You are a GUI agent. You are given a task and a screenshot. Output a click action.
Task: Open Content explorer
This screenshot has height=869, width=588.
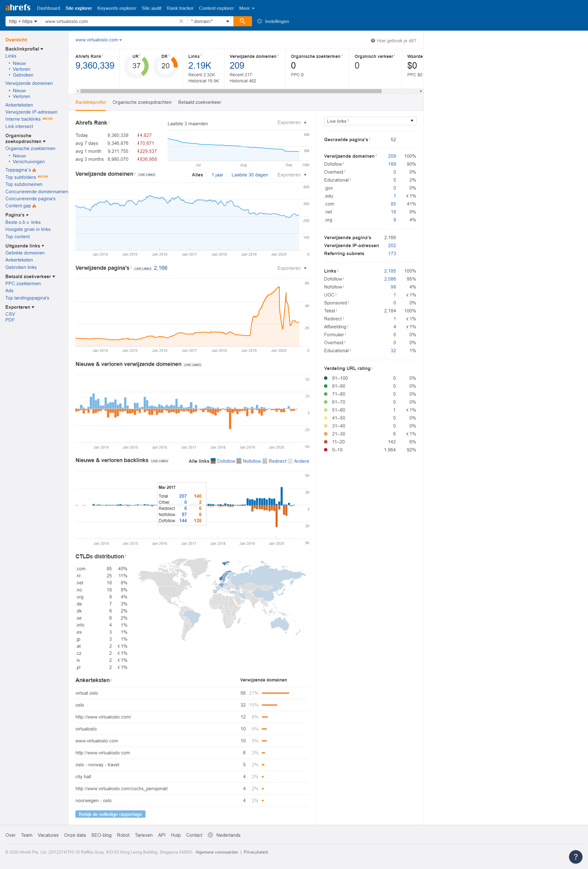coord(216,8)
